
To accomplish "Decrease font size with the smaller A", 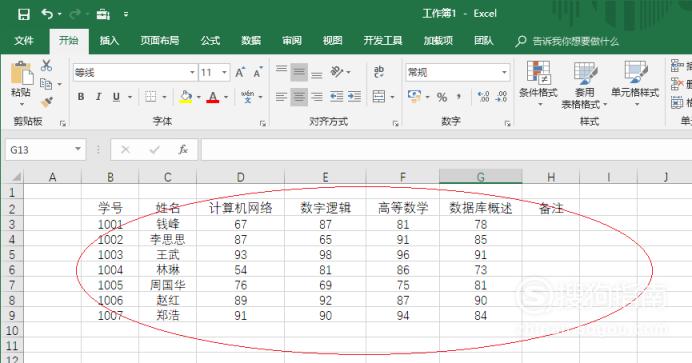I will (258, 72).
